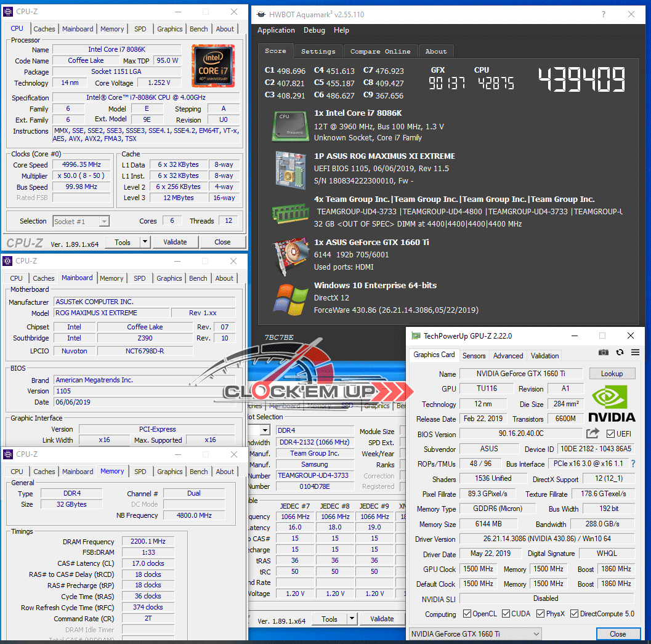Click the NVIDIA logo in GPU-Z
The width and height of the screenshot is (651, 644).
tap(612, 403)
